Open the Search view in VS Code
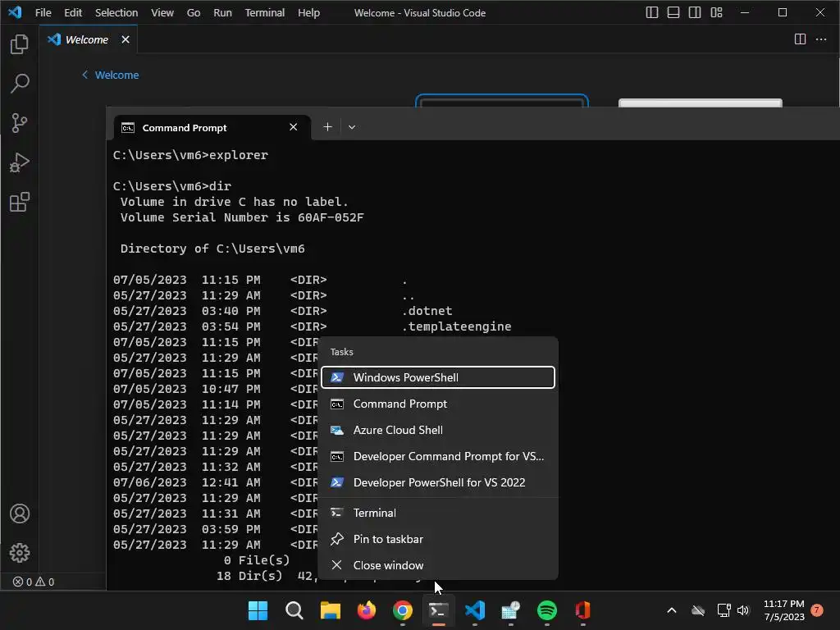 point(20,83)
